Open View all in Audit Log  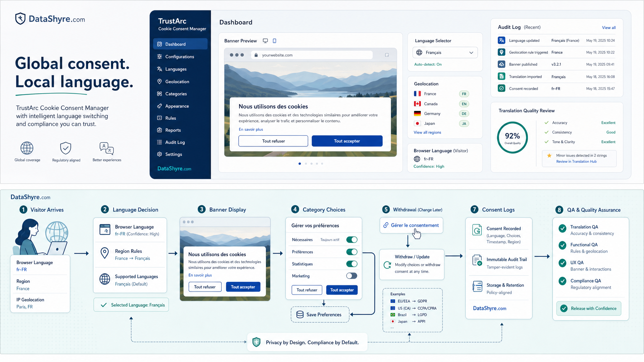(609, 28)
